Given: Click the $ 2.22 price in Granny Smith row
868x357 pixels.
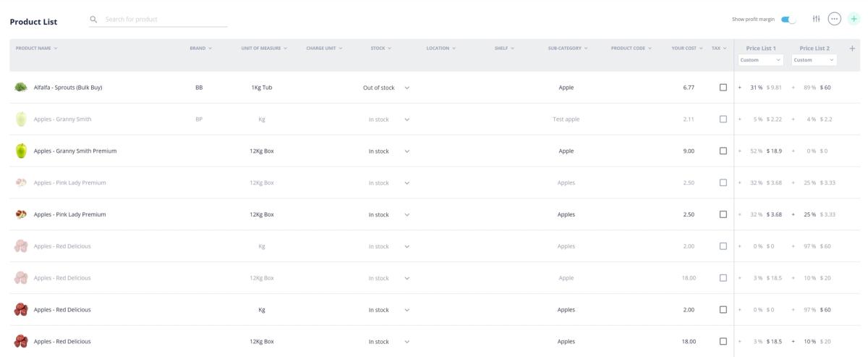Looking at the screenshot, I should 774,119.
